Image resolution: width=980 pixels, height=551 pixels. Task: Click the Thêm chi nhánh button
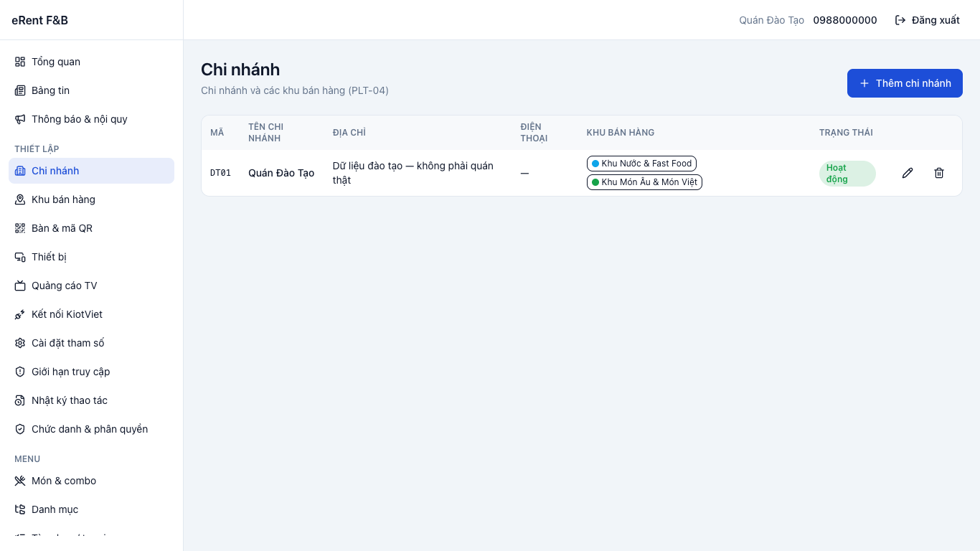click(905, 83)
